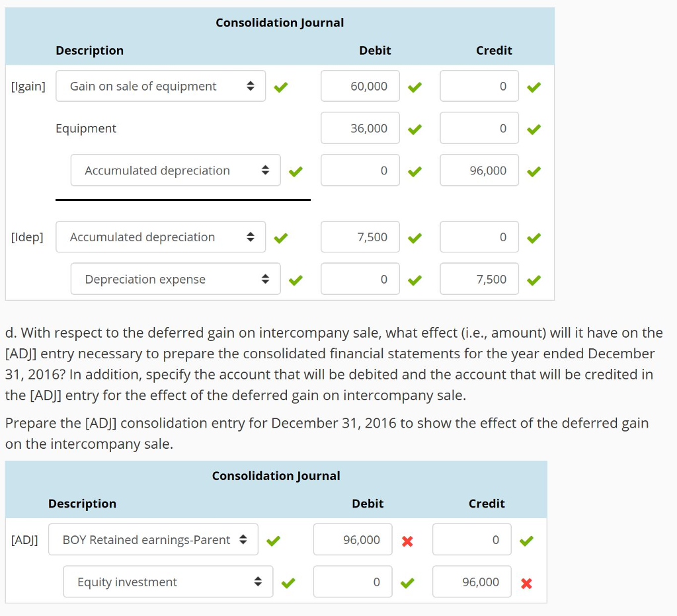Click green check next to 36,000 Equipment debit
677x616 pixels.
point(415,128)
